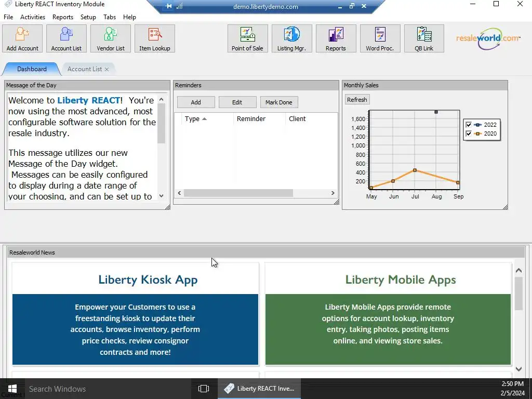Image resolution: width=532 pixels, height=399 pixels.
Task: Open Windows Start menu
Action: click(12, 389)
